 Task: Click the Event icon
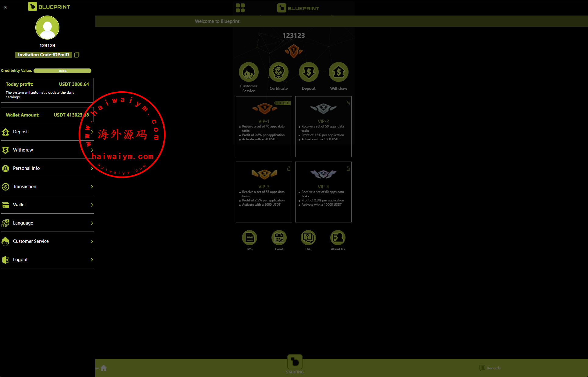click(x=279, y=238)
